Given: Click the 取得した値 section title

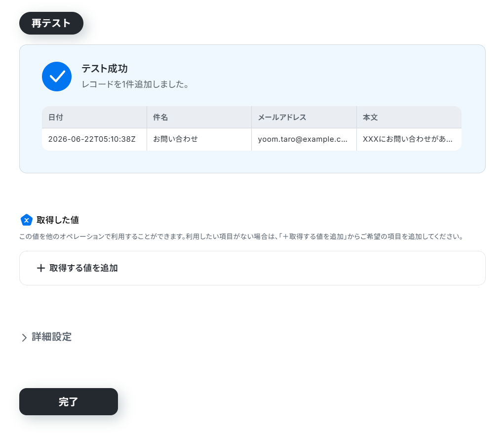Looking at the screenshot, I should (x=58, y=220).
